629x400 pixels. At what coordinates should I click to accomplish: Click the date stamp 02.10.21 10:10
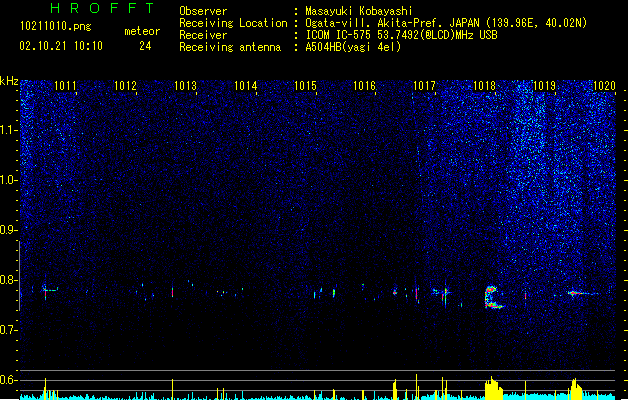[61, 46]
